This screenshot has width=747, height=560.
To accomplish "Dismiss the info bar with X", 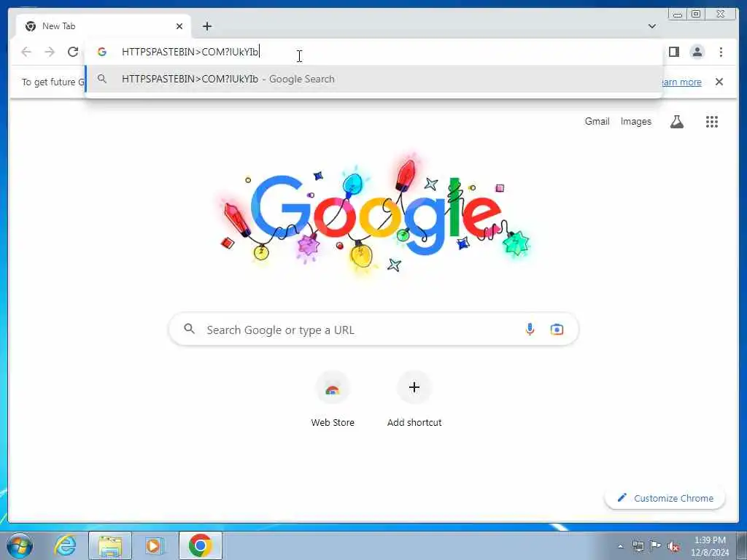I will (719, 82).
